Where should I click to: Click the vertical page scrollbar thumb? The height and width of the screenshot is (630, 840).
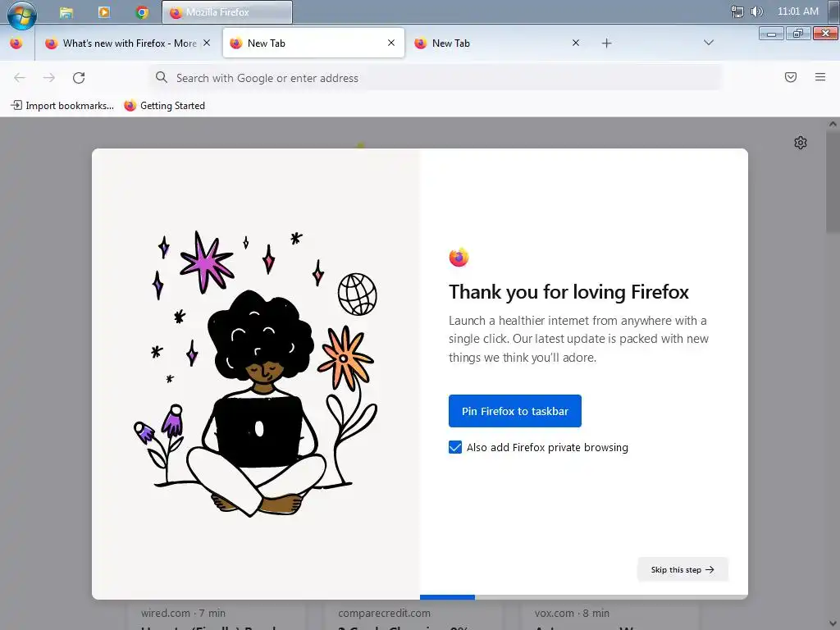[833, 182]
